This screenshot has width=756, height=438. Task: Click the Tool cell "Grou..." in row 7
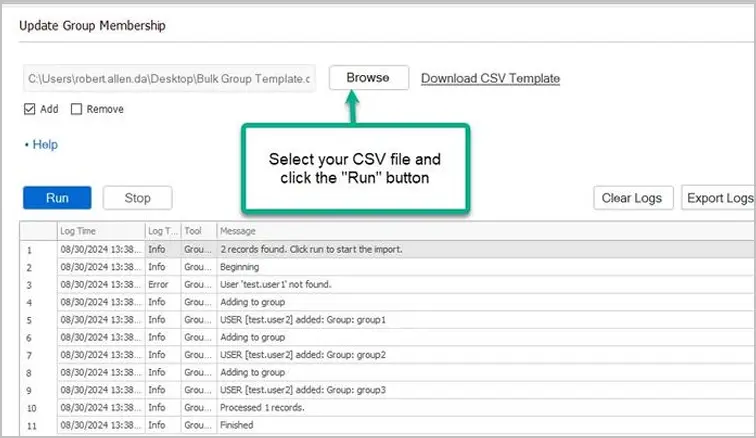pos(199,355)
